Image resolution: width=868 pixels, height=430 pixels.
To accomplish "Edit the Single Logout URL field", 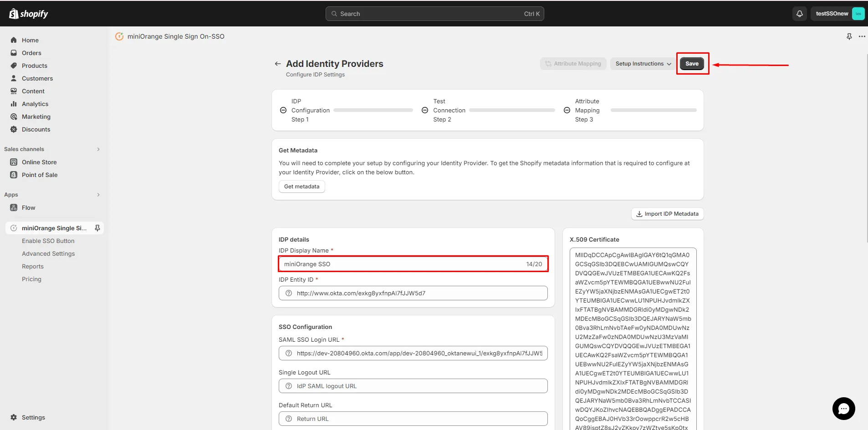I will pyautogui.click(x=413, y=386).
